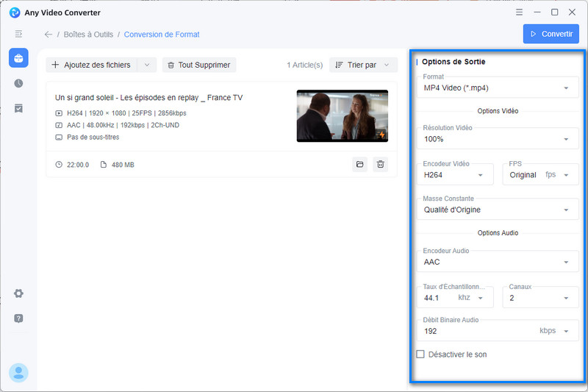Open the history clock icon in sidebar
The width and height of the screenshot is (588, 392).
point(18,83)
